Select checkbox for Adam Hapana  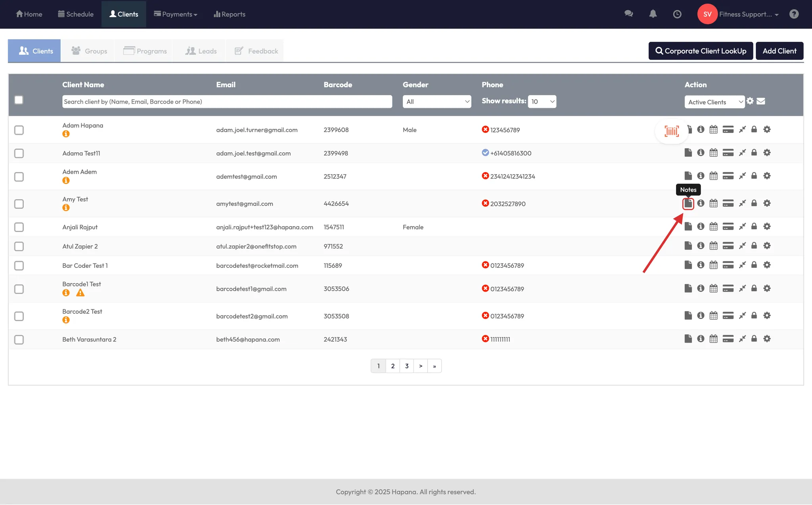19,130
